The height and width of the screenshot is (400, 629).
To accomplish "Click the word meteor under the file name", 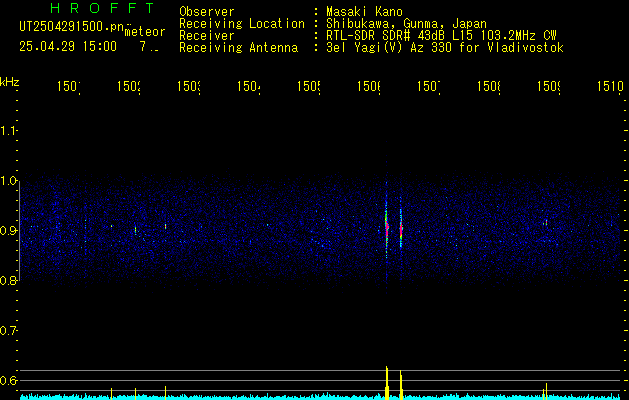I will click(145, 32).
